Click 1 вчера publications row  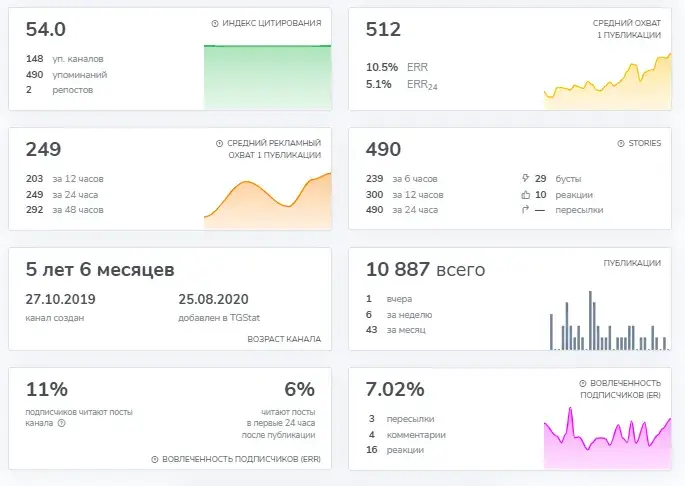coord(389,299)
